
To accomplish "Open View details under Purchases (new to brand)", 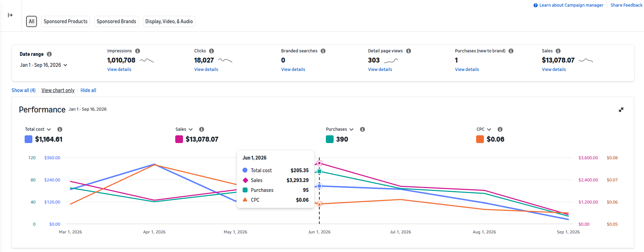I will coord(467,70).
